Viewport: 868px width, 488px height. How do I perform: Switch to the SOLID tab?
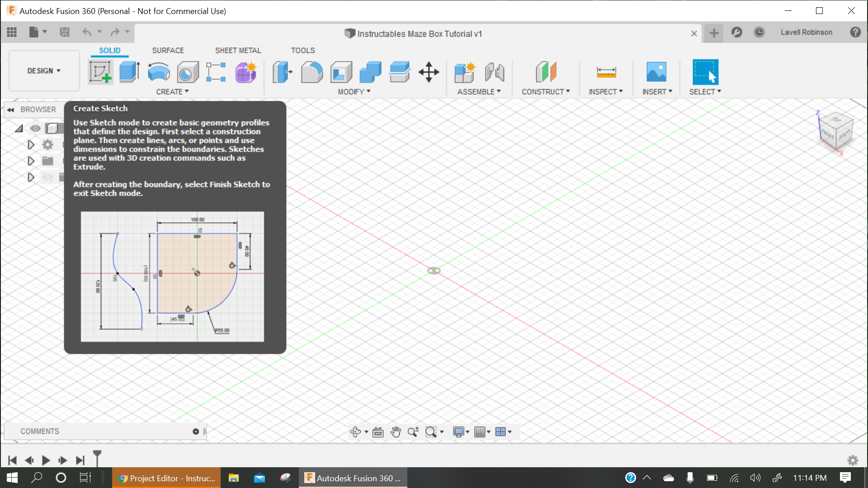110,51
